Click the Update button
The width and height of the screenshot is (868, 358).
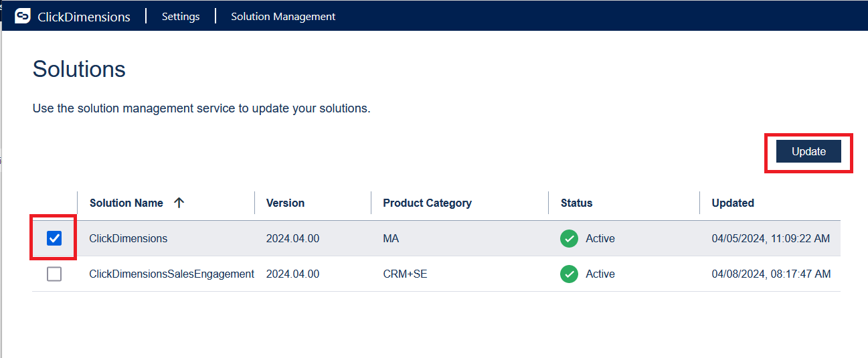pyautogui.click(x=808, y=151)
